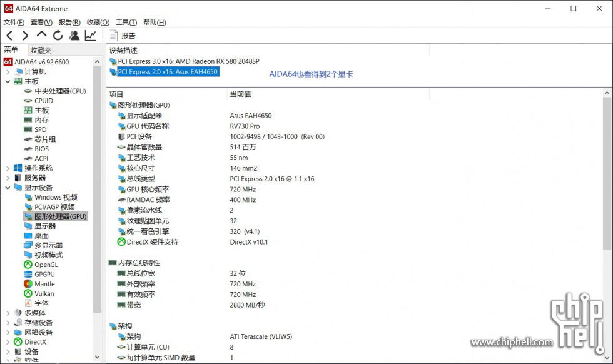Expand the DirectX tree node
Viewport: 613px width, 364px height.
(8, 342)
